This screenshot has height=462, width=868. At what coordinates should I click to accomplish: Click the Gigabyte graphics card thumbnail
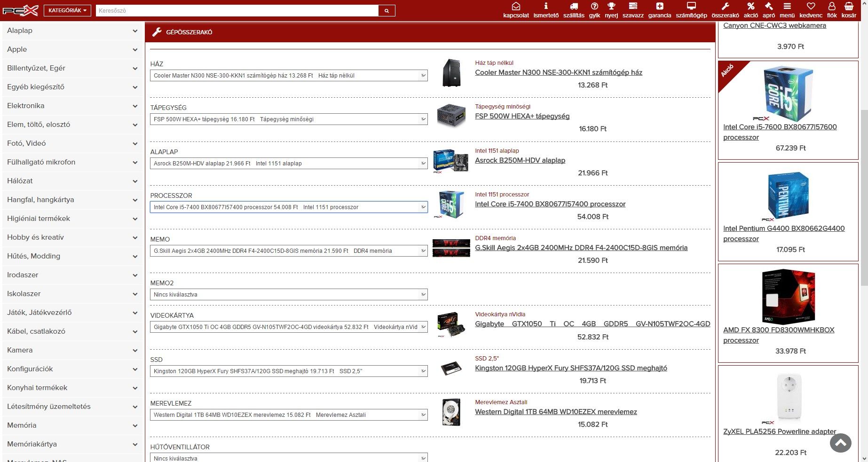click(451, 324)
